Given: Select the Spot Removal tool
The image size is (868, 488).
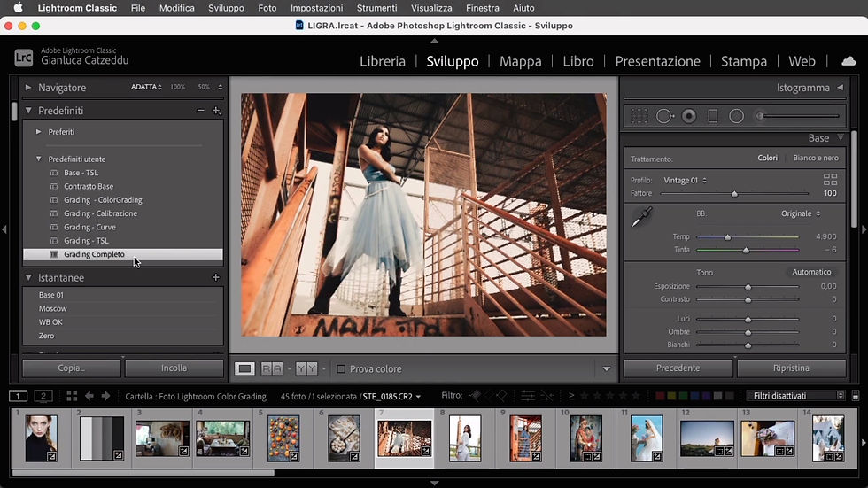Looking at the screenshot, I should pos(664,116).
